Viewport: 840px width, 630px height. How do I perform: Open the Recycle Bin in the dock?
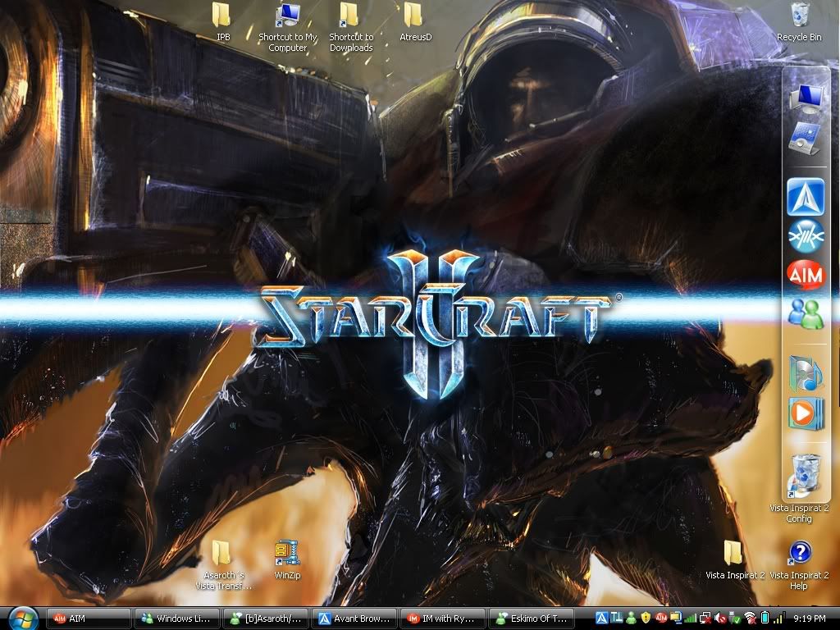tap(806, 474)
